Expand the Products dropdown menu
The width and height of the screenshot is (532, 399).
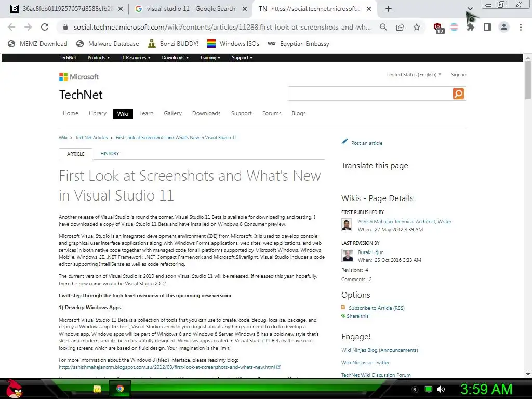98,58
